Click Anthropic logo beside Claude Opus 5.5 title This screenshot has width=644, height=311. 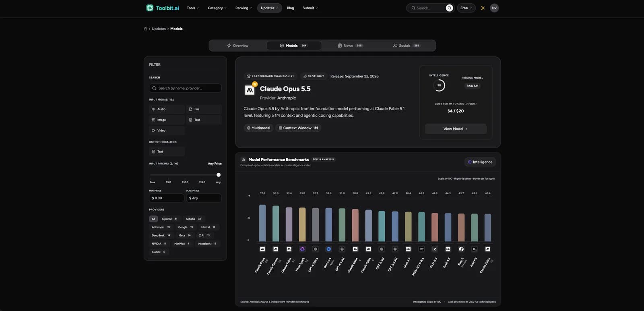(250, 90)
